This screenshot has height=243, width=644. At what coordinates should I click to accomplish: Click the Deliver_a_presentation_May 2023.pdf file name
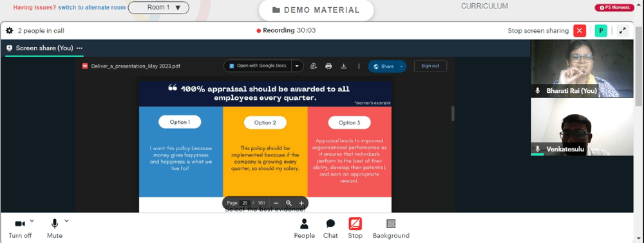click(135, 66)
